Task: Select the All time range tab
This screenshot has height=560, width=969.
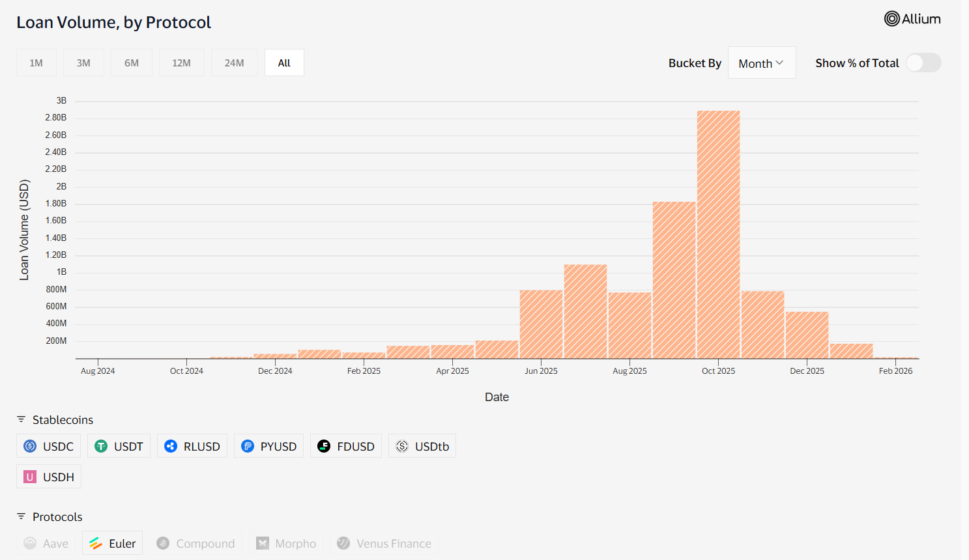Action: point(284,63)
